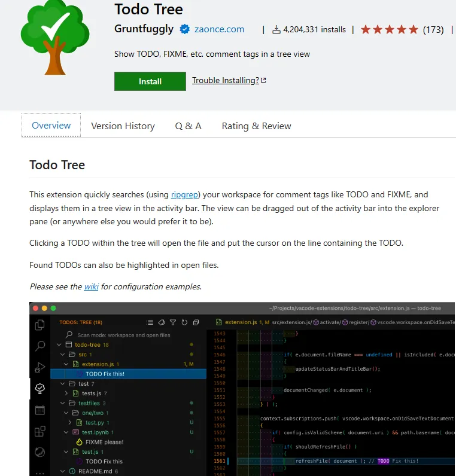Click the installs download icon
456x476 pixels.
coord(276,30)
